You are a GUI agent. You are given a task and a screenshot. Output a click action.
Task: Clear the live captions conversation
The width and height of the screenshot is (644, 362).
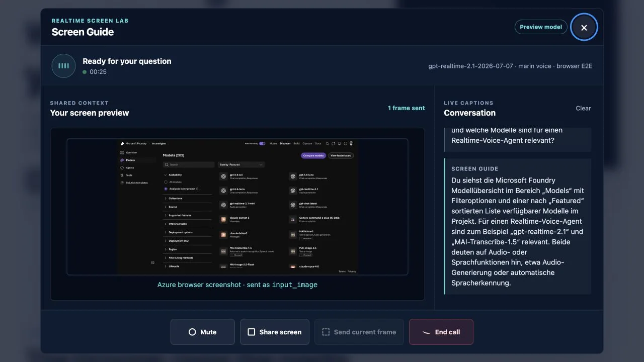pyautogui.click(x=583, y=108)
